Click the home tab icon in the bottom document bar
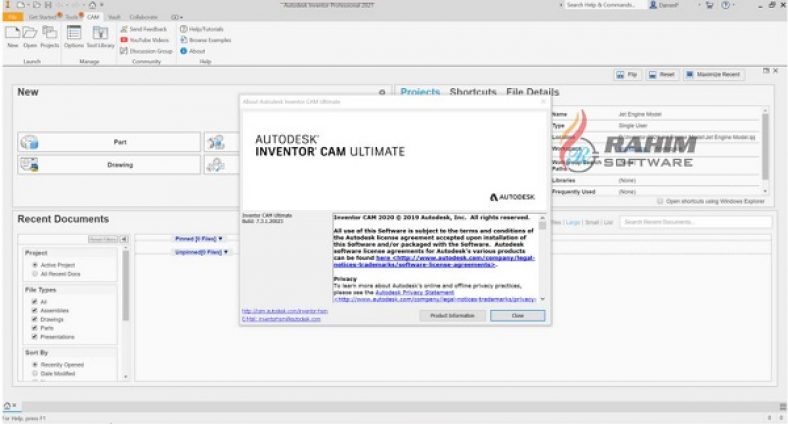788x424 pixels. 7,405
